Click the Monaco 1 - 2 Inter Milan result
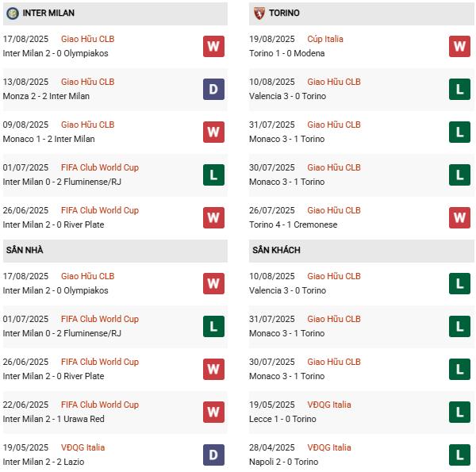This screenshot has width=476, height=472. click(x=48, y=139)
